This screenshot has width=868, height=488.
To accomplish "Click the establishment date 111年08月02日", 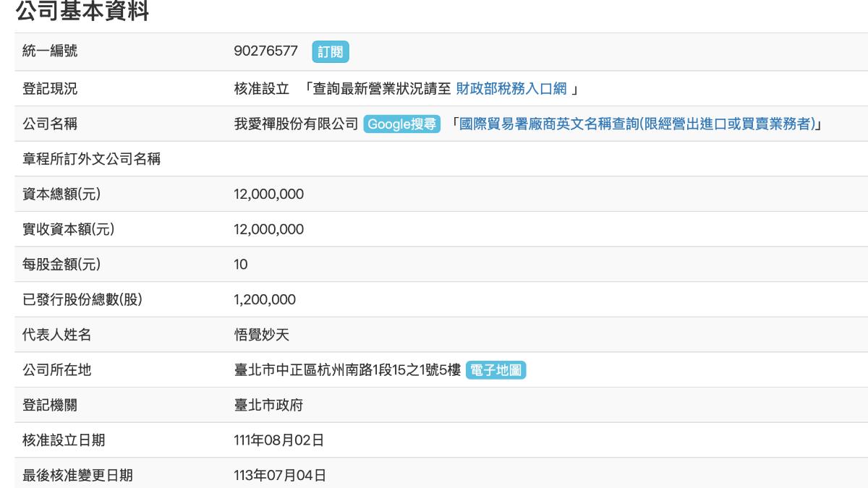I will click(279, 440).
